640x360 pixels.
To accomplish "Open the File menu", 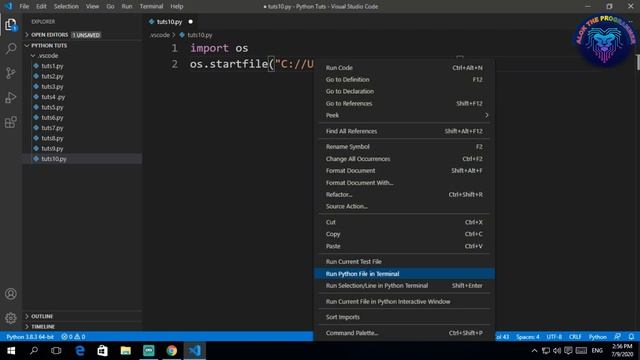I will [24, 6].
